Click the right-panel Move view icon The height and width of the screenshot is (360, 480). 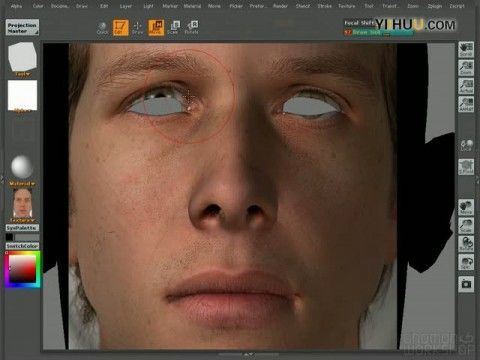coord(466,207)
